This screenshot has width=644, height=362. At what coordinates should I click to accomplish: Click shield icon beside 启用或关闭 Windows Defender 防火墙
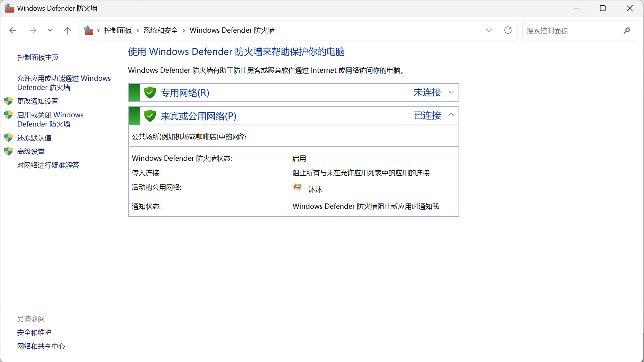(x=8, y=115)
